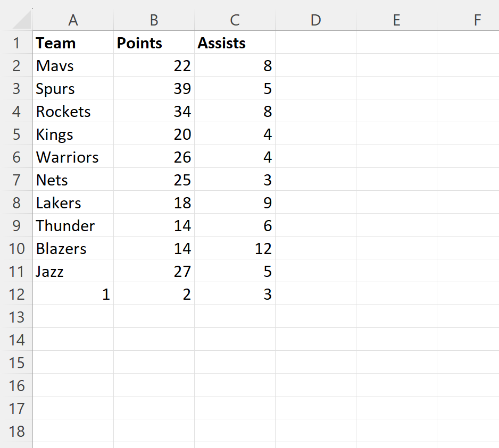Select empty cell D1

tap(315, 43)
